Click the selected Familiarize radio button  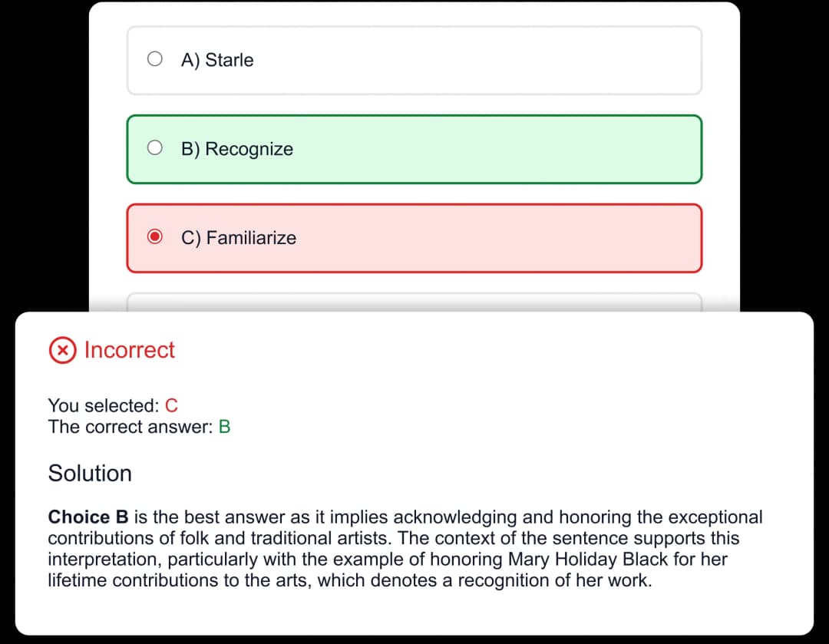click(155, 237)
